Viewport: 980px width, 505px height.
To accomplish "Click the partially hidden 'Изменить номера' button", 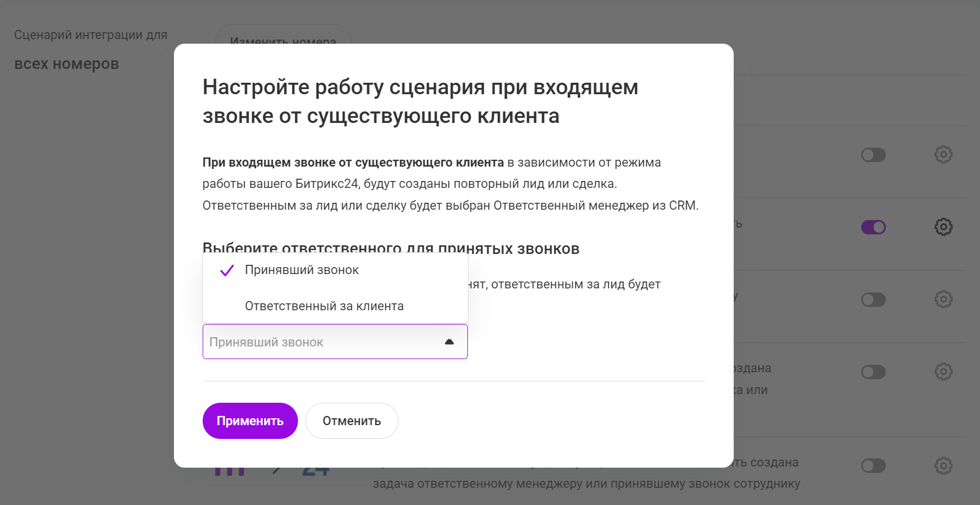I will point(283,37).
